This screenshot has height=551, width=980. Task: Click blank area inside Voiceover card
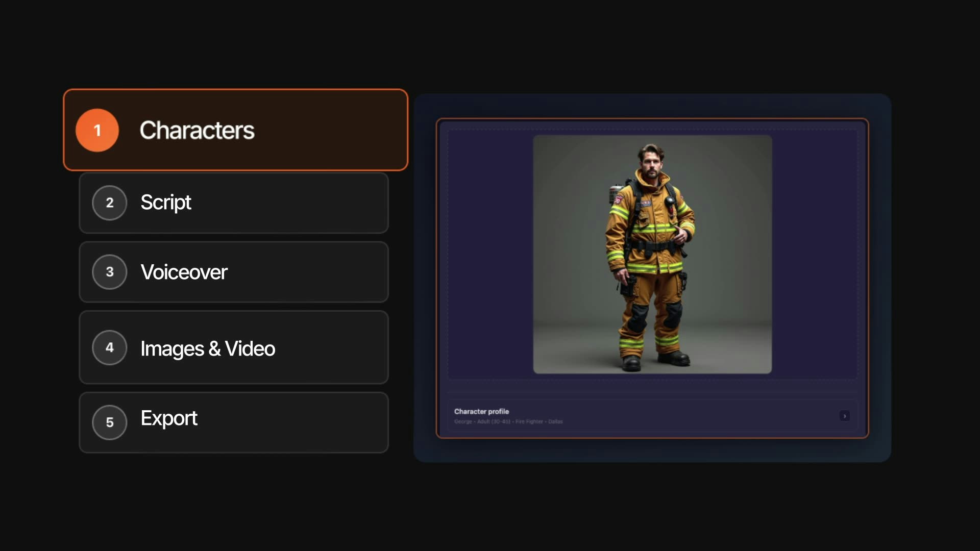[x=306, y=272]
